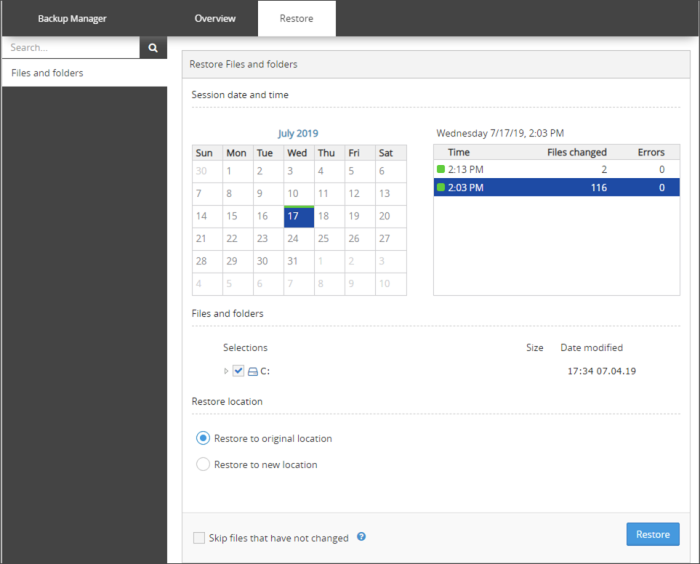Click the C: drive icon
Viewport: 700px width, 564px height.
(253, 371)
